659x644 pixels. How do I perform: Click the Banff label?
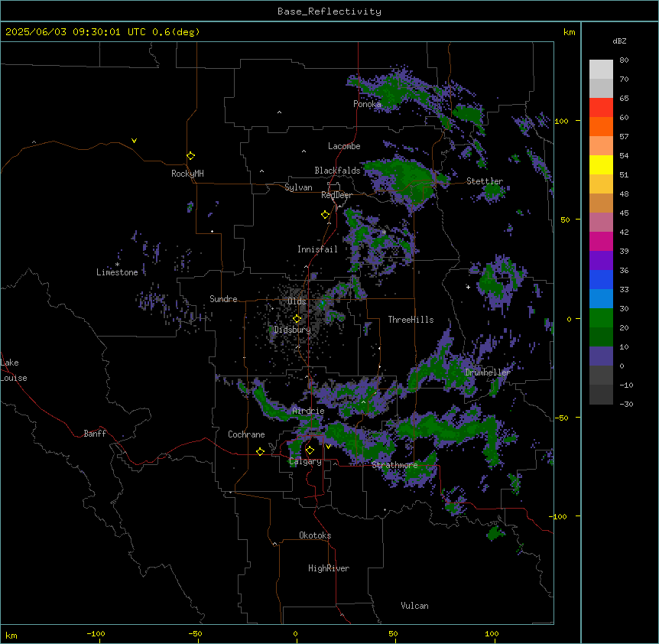[x=95, y=434]
